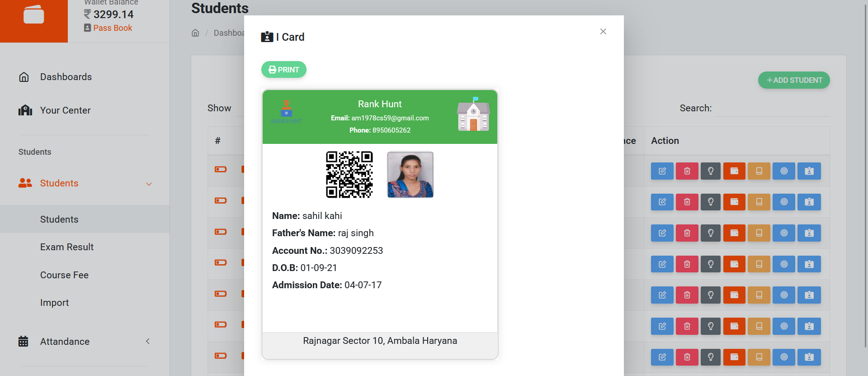This screenshot has width=868, height=376.
Task: Open the Pass Book link
Action: [112, 28]
